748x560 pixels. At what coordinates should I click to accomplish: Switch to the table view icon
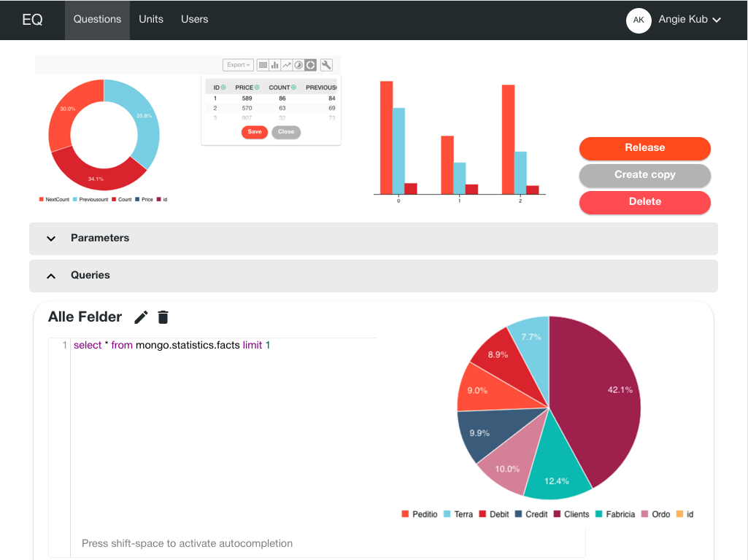point(263,65)
